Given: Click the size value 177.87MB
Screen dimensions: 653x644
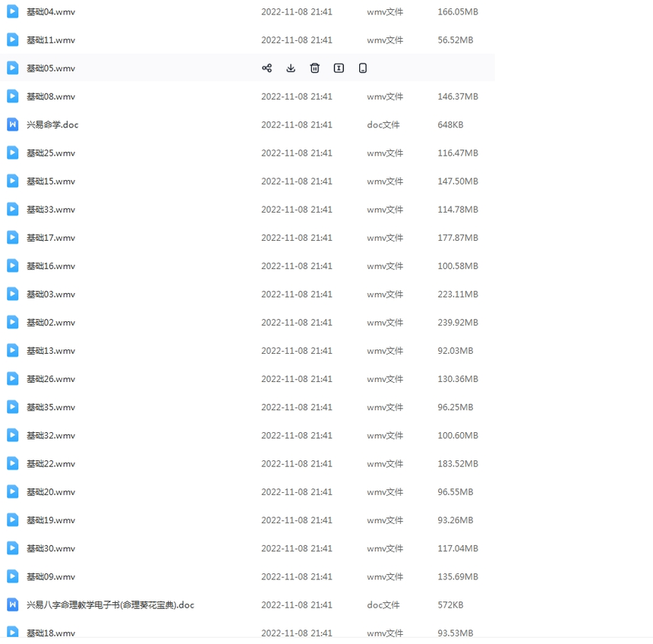Looking at the screenshot, I should [x=458, y=238].
